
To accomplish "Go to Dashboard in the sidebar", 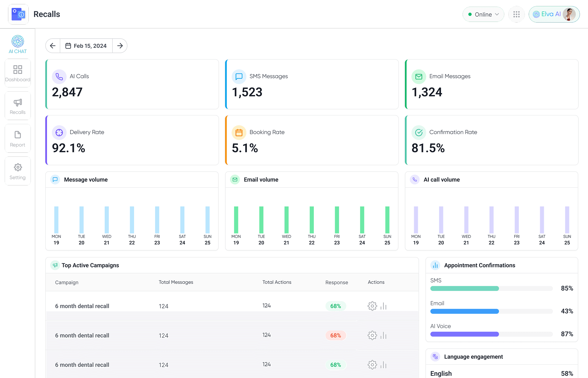I will pyautogui.click(x=18, y=73).
